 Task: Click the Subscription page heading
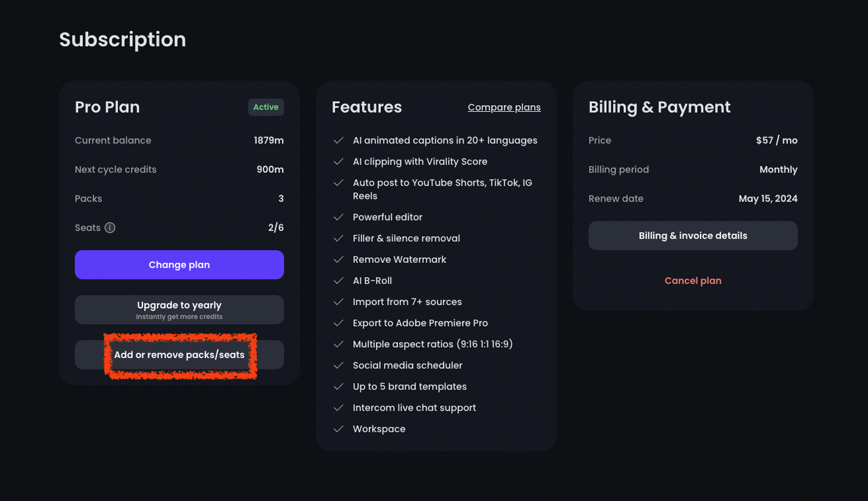click(122, 39)
